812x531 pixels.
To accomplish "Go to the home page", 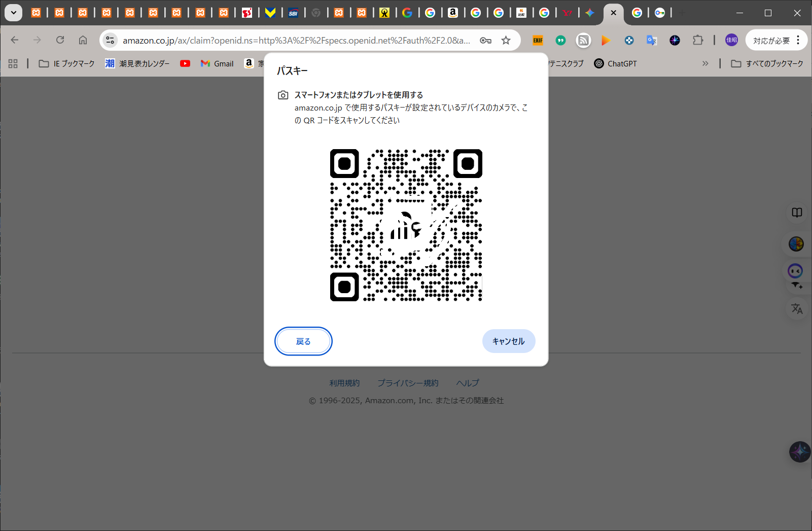I will click(x=83, y=40).
